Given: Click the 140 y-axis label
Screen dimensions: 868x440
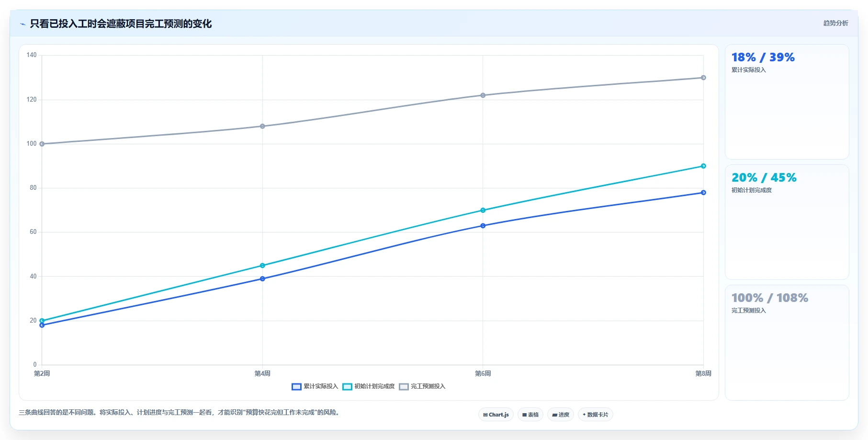Looking at the screenshot, I should point(32,55).
